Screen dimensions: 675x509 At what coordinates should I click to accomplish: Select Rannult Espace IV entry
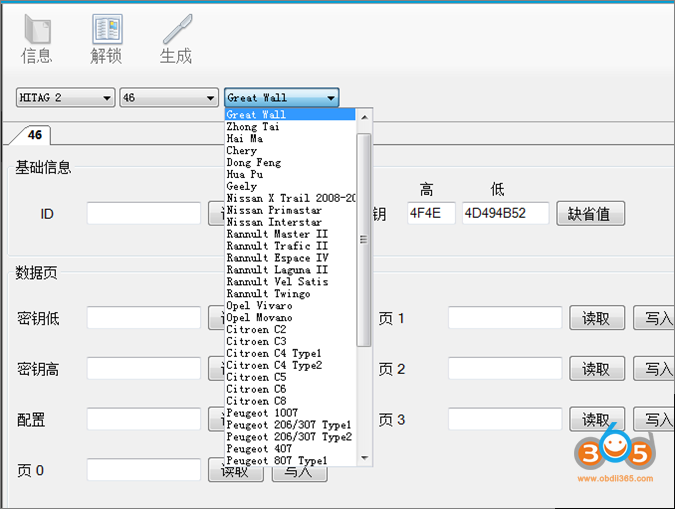pos(290,258)
